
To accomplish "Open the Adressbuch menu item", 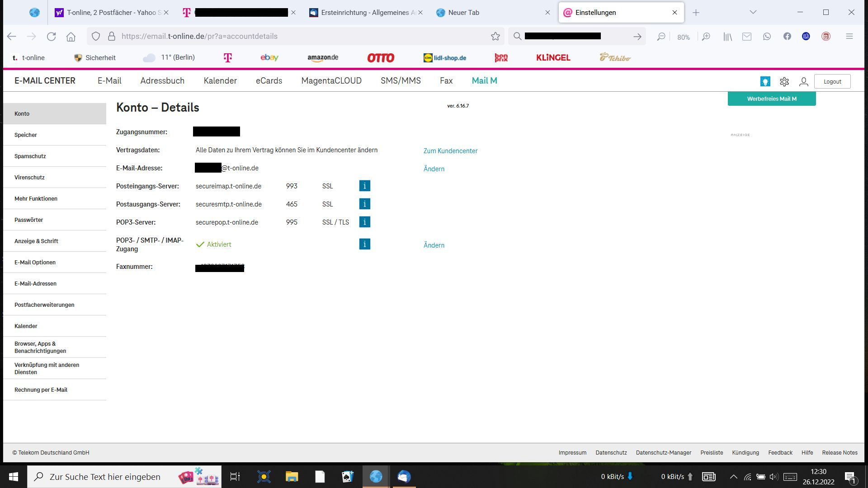I will pos(162,80).
